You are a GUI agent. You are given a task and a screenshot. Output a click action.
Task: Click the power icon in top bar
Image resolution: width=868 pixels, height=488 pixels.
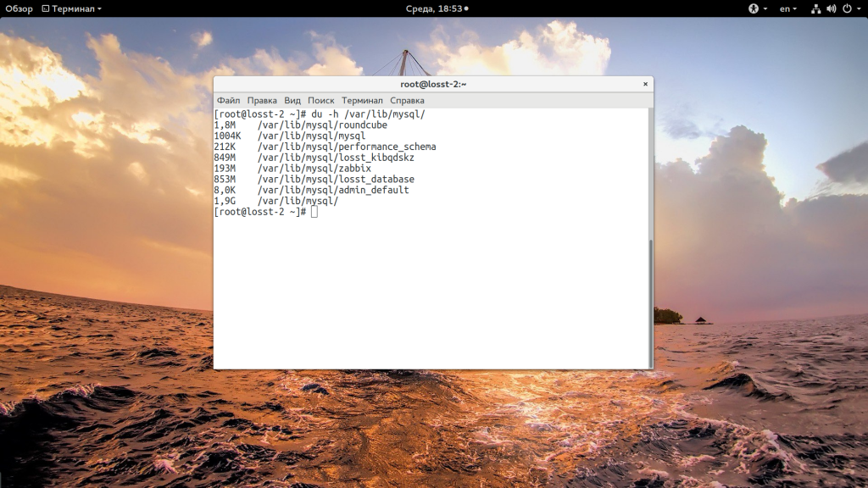pos(846,8)
